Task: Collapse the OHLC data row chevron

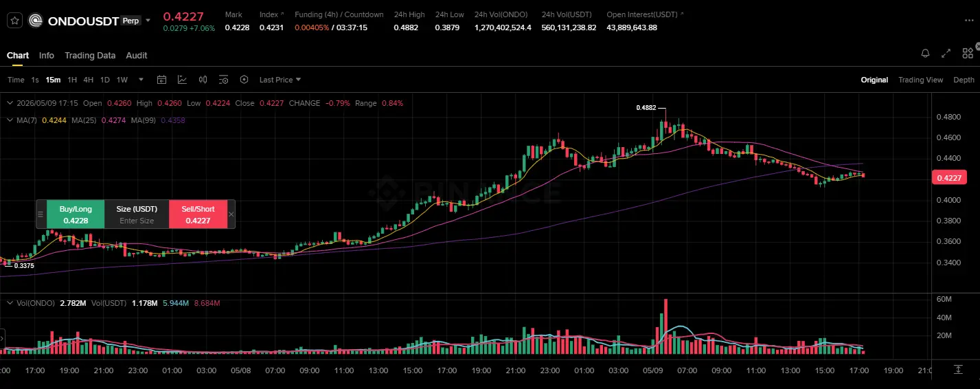Action: coord(9,103)
